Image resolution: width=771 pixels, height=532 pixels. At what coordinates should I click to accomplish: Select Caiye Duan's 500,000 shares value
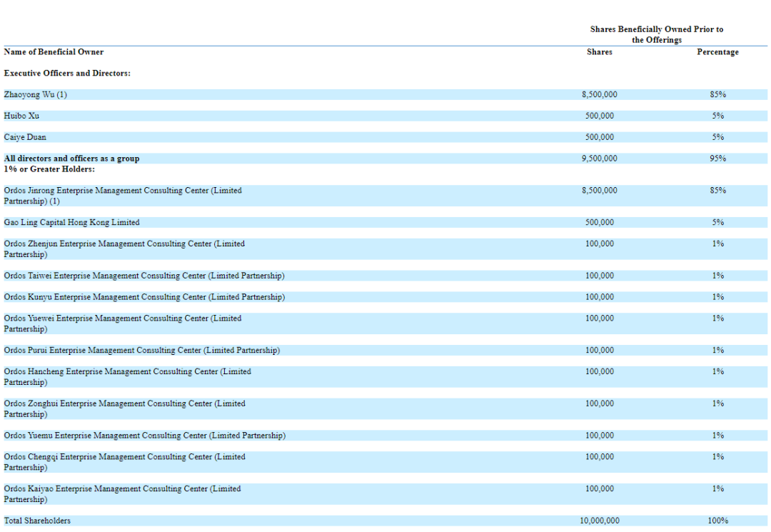point(600,137)
